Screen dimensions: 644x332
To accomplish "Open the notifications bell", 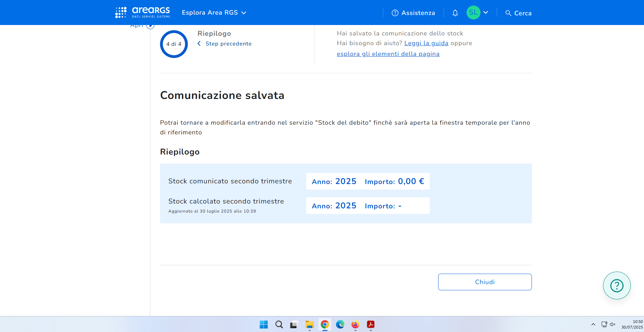I will click(455, 13).
